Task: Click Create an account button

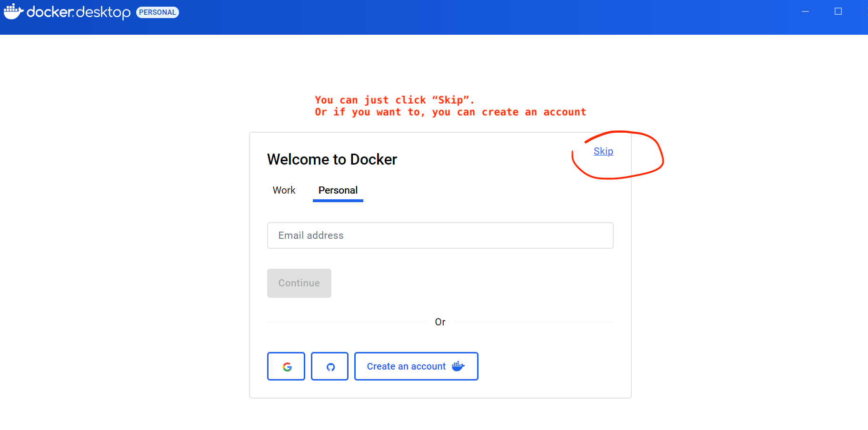Action: point(416,366)
